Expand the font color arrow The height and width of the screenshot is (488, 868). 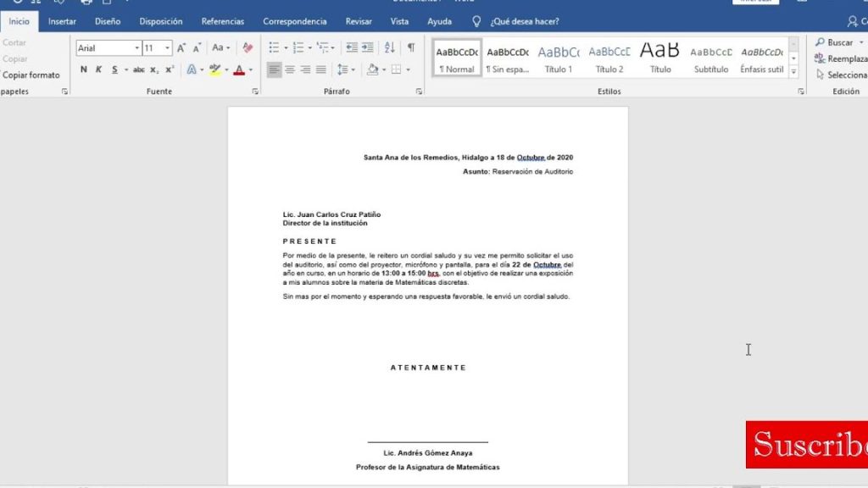(x=251, y=69)
